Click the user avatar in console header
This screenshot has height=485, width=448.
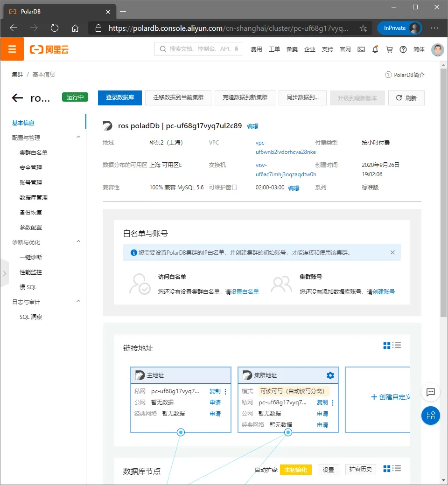coord(437,49)
